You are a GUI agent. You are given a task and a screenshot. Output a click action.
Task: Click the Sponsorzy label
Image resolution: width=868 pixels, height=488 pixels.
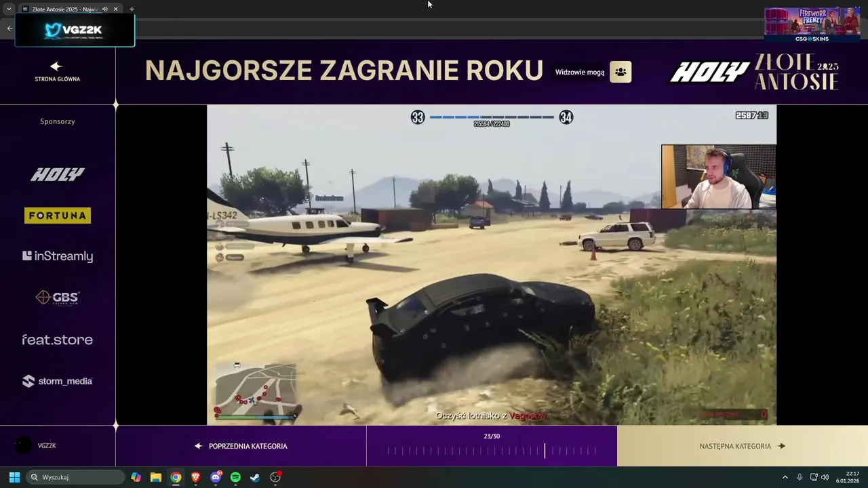pyautogui.click(x=58, y=121)
